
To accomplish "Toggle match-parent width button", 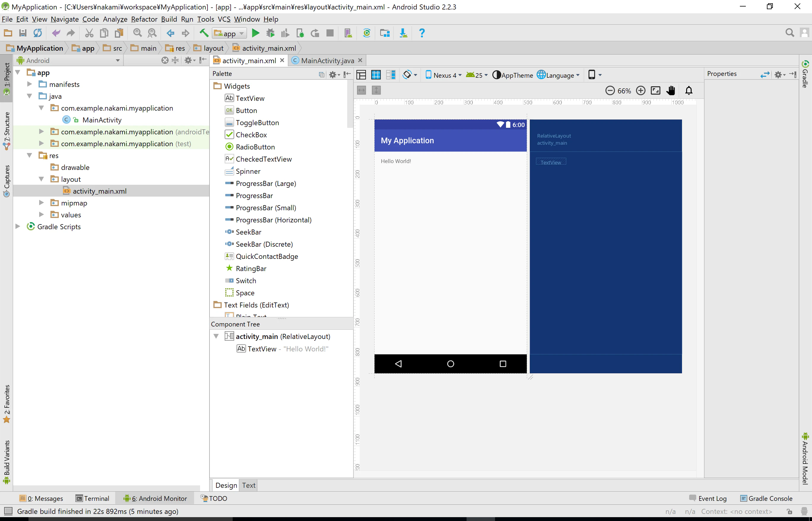I will (x=362, y=90).
